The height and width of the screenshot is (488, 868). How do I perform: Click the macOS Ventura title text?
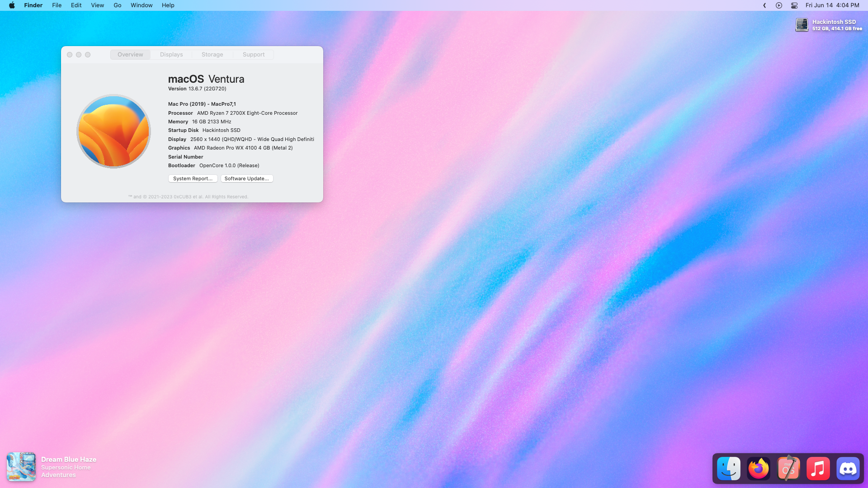(206, 79)
